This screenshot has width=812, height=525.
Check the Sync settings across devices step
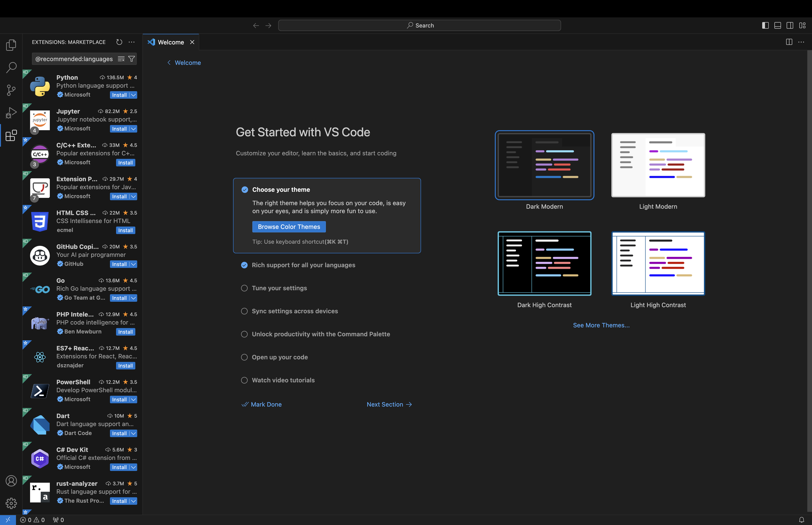pos(244,311)
